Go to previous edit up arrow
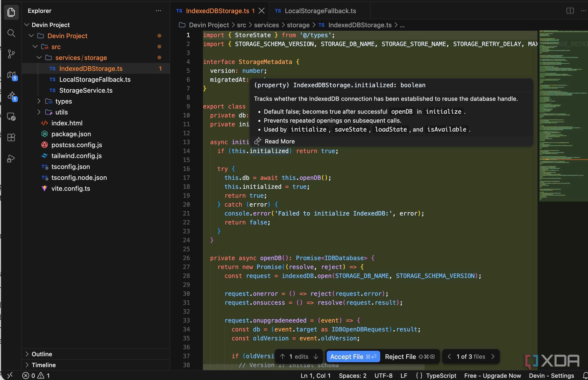 point(282,356)
